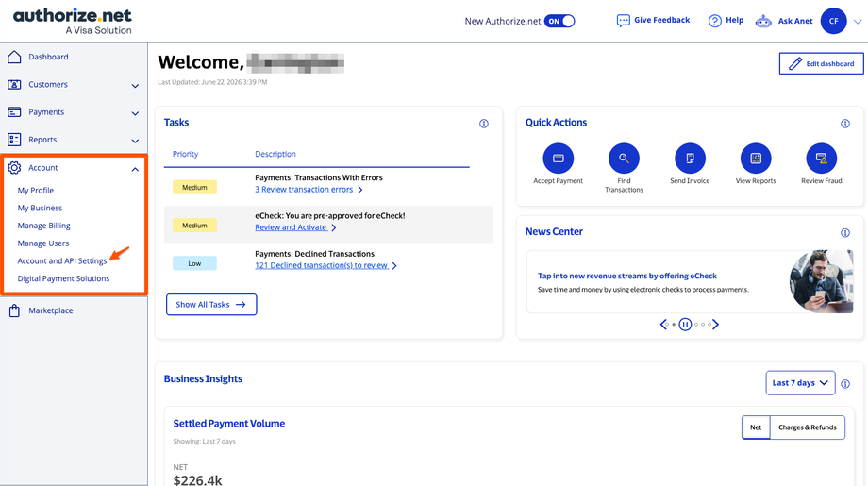Click the Help question mark icon
Screen dimensions: 868x486
715,21
